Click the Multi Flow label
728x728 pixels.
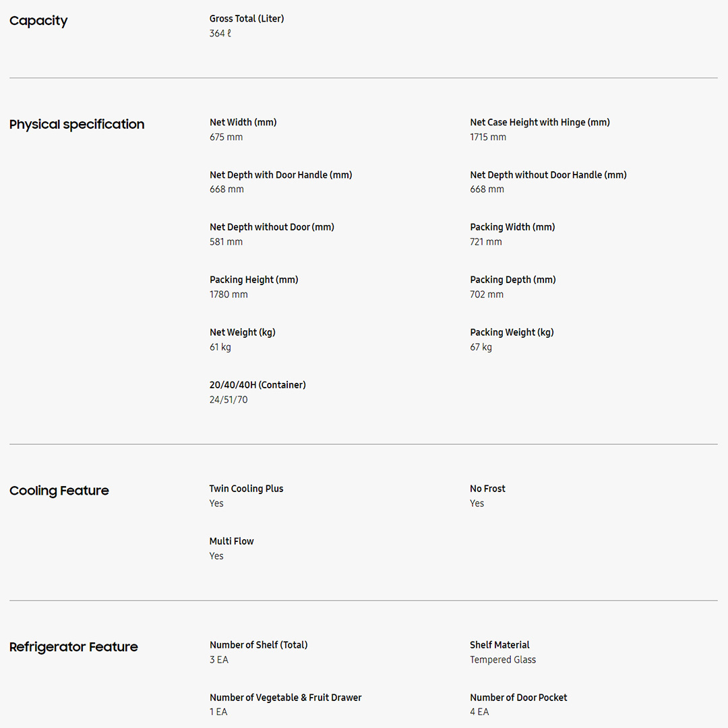232,541
